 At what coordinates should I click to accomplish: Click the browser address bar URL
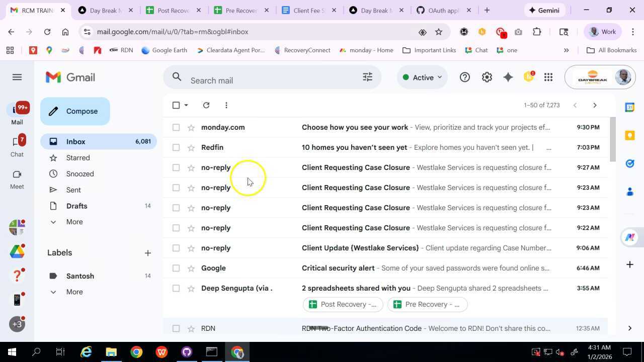coord(173,32)
